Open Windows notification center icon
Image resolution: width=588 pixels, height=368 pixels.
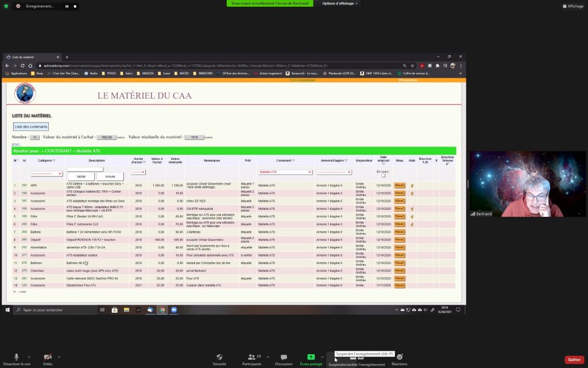pos(458,310)
